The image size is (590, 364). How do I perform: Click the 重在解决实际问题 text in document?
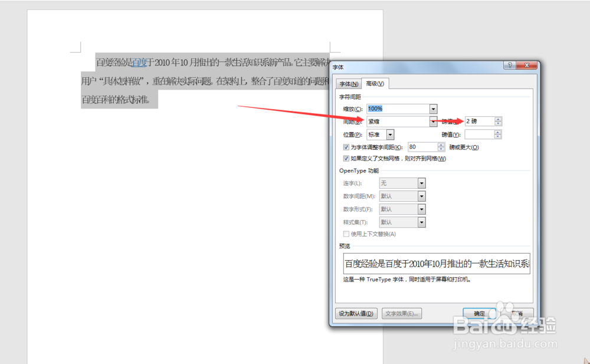click(183, 81)
